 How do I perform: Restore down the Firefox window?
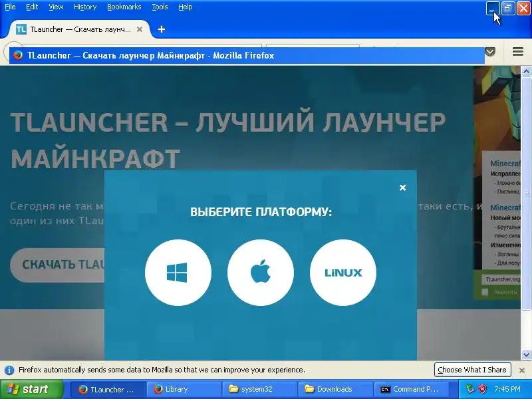(508, 9)
